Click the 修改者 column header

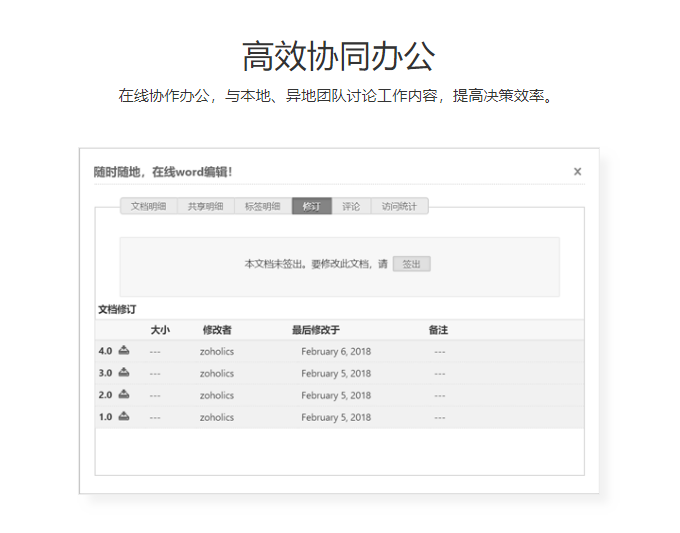(217, 330)
